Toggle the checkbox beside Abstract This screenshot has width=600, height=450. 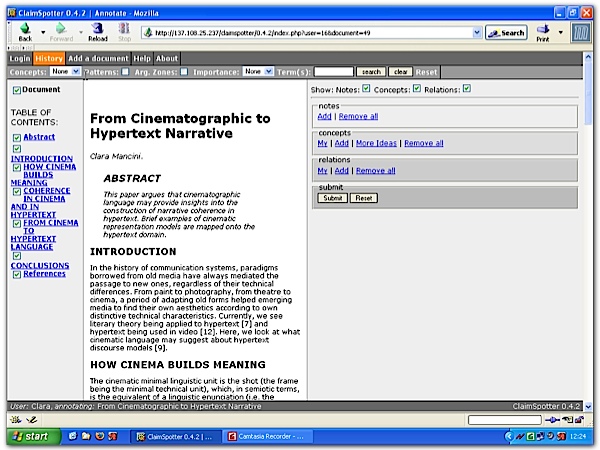pos(17,137)
